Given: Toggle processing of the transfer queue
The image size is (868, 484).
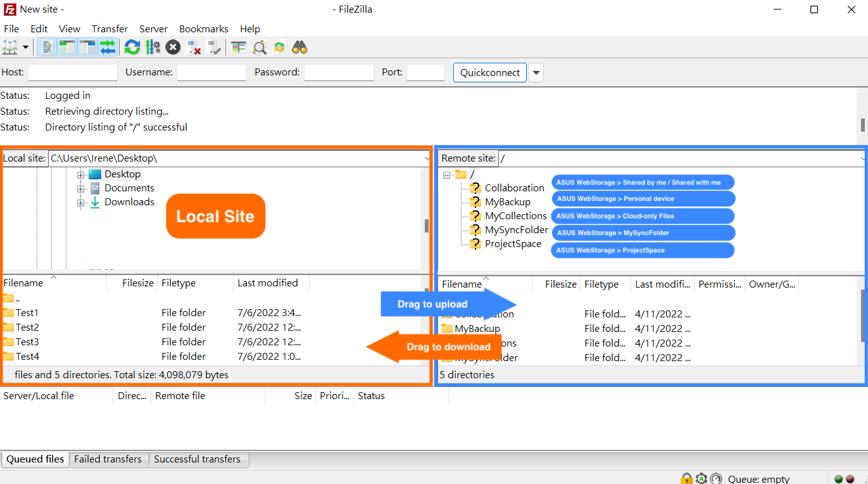Looking at the screenshot, I should pyautogui.click(x=153, y=47).
